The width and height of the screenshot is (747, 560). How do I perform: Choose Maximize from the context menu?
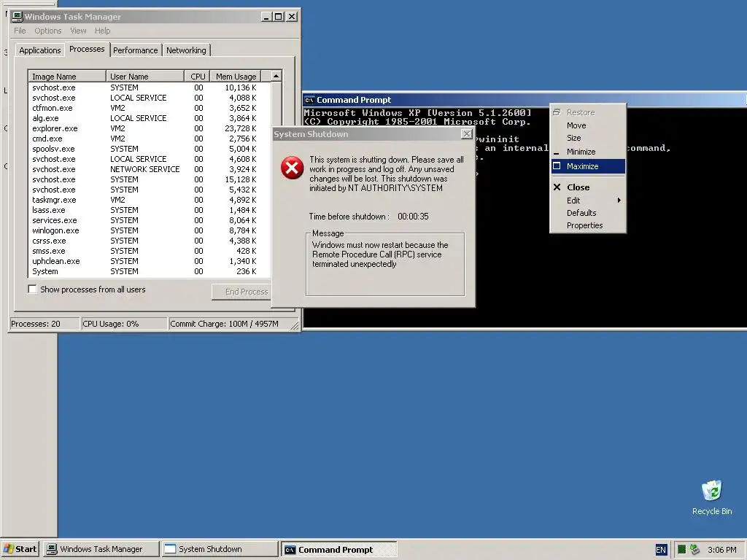[588, 166]
